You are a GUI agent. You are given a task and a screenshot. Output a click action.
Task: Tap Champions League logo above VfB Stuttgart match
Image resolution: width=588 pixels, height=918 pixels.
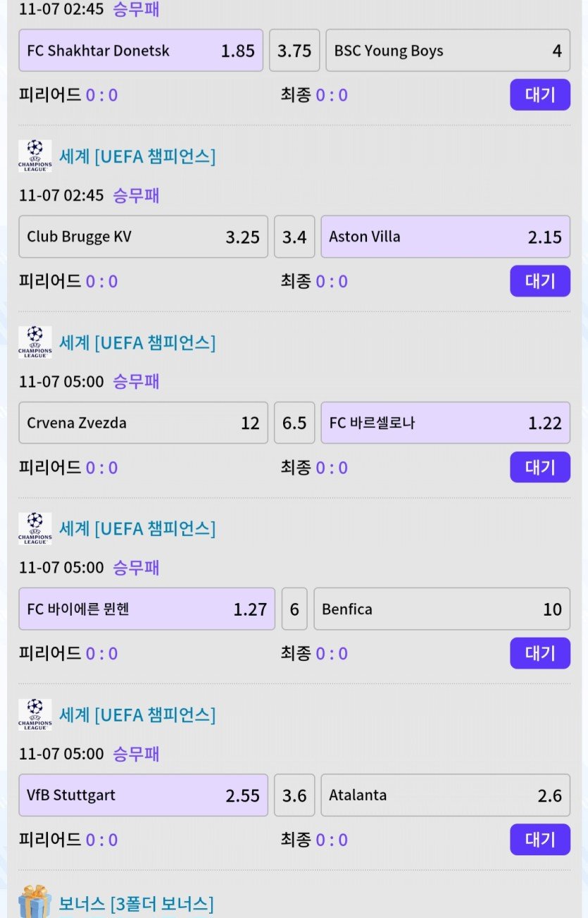(35, 714)
